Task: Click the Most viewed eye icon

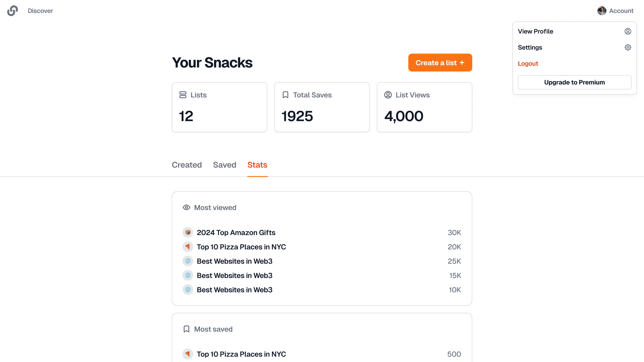Action: [x=186, y=208]
